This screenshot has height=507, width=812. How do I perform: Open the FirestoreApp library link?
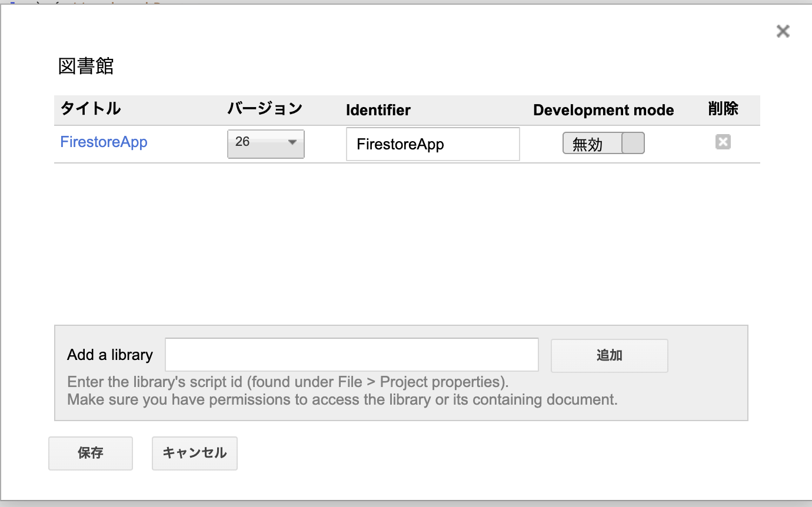click(104, 142)
